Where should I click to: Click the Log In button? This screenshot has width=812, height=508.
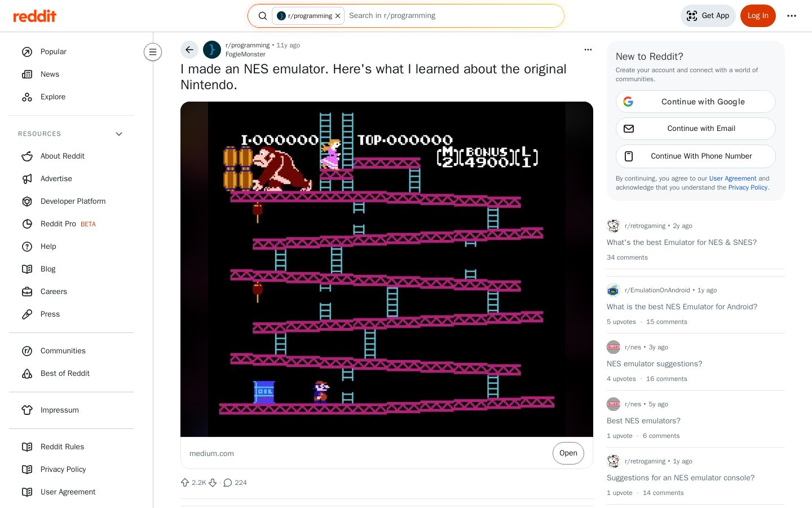(758, 16)
